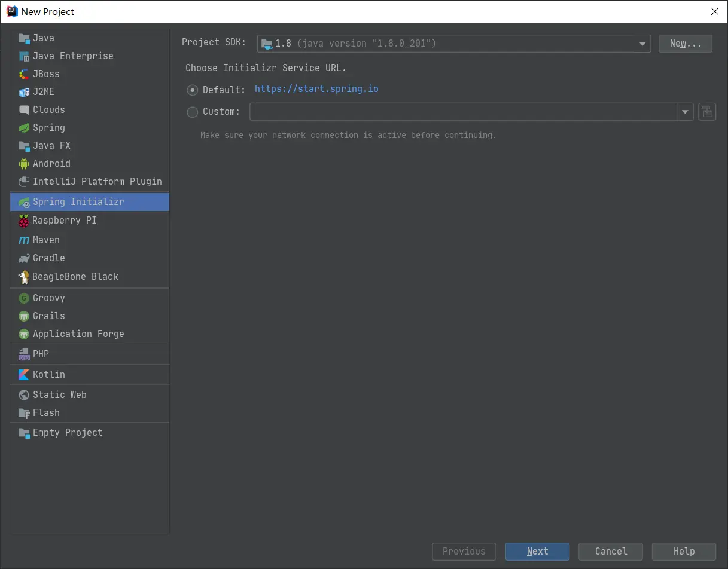Select the Maven project type label
728x569 pixels.
[46, 240]
